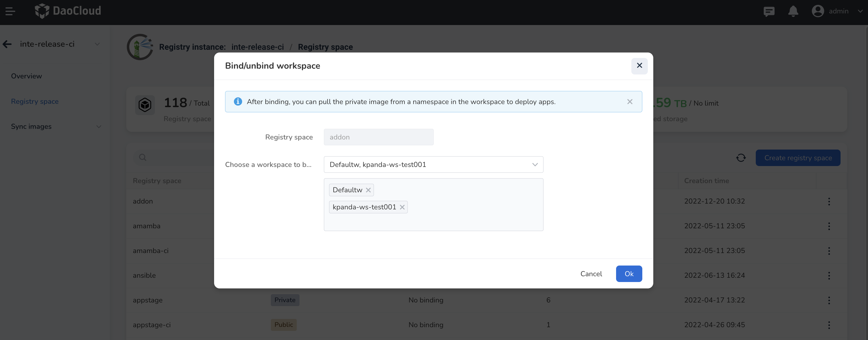Click the admin user avatar

click(x=818, y=11)
